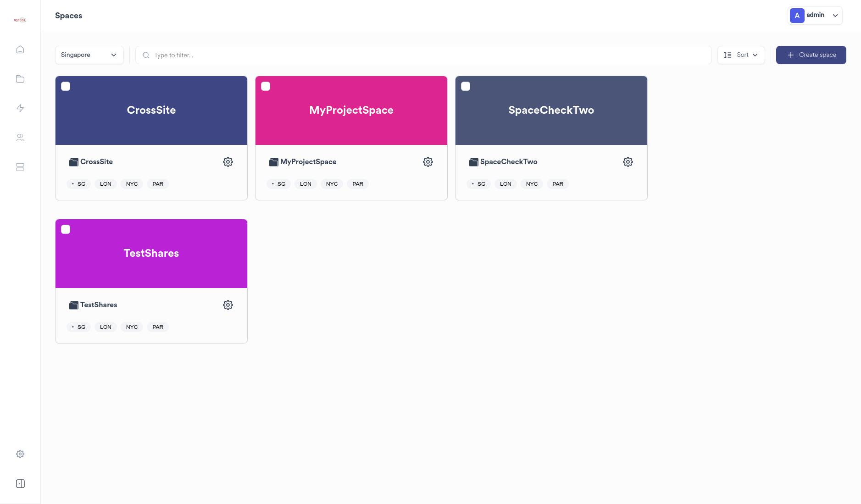Click the lightning bolt sidebar icon

click(20, 108)
